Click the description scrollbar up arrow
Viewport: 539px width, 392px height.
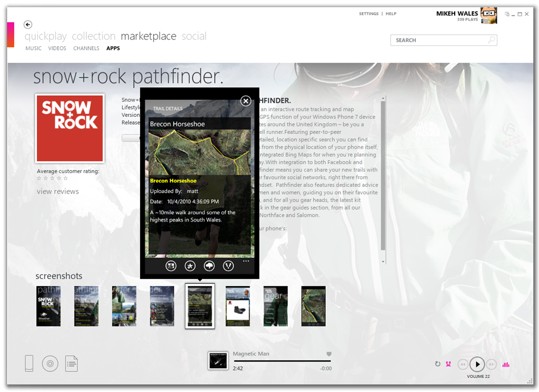(383, 99)
